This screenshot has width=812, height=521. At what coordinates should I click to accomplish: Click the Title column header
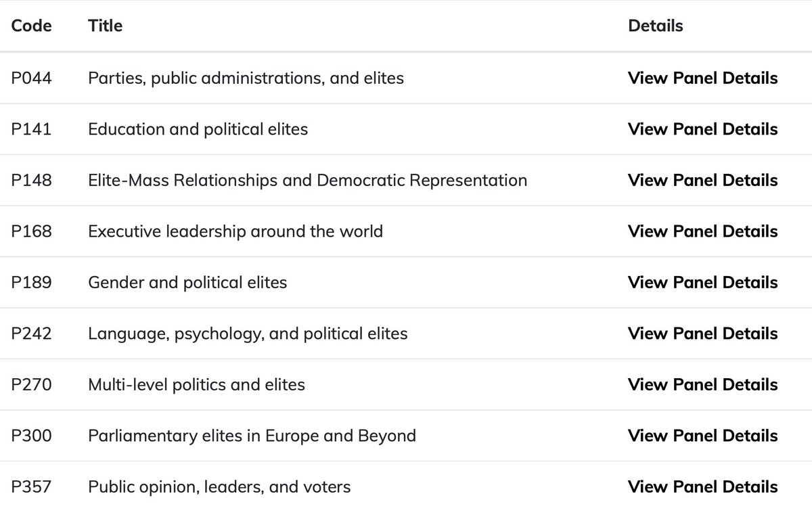(105, 26)
